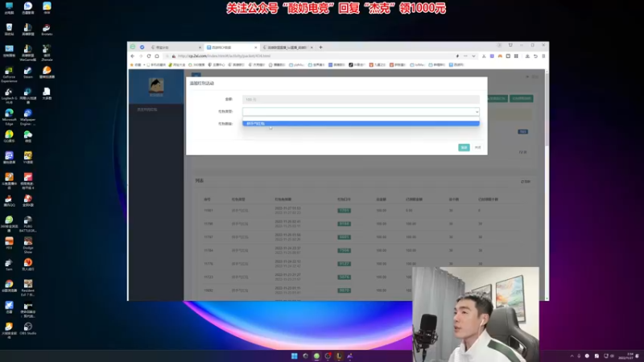Screen dimensions: 644x362
Task: Click green code badge in row 11784
Action: [345, 250]
